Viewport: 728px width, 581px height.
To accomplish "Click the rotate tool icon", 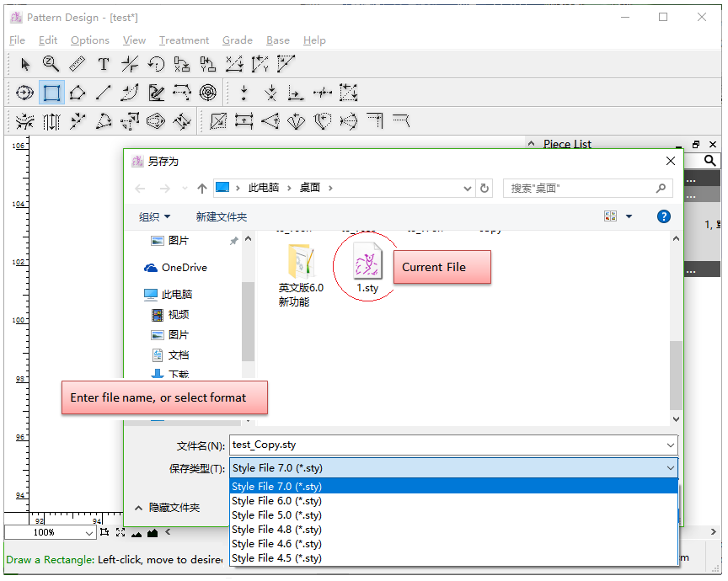I will pos(156,64).
